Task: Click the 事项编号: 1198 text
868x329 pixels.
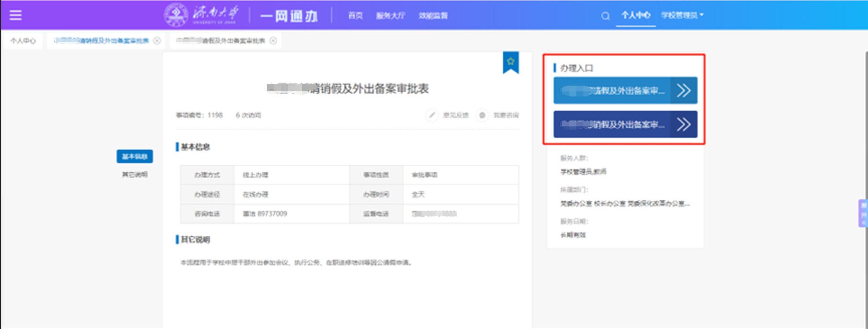Action: pyautogui.click(x=199, y=115)
